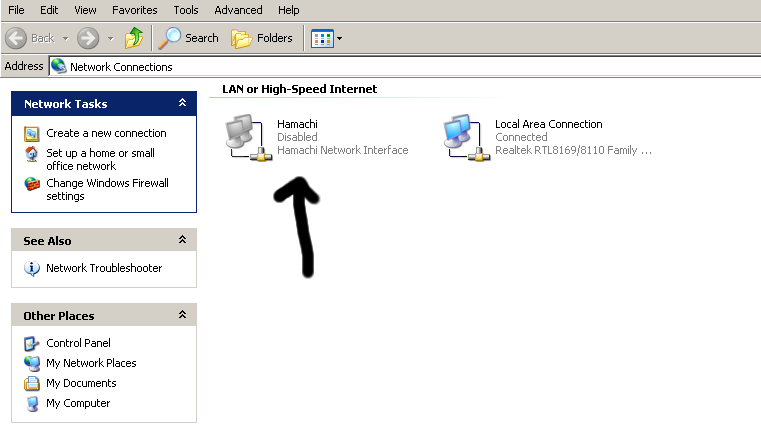Click the Disabled status under Hamachi

[x=297, y=137]
